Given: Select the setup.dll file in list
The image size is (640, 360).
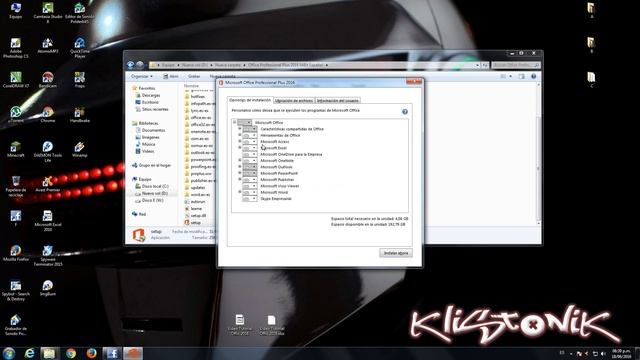Looking at the screenshot, I should coord(196,216).
